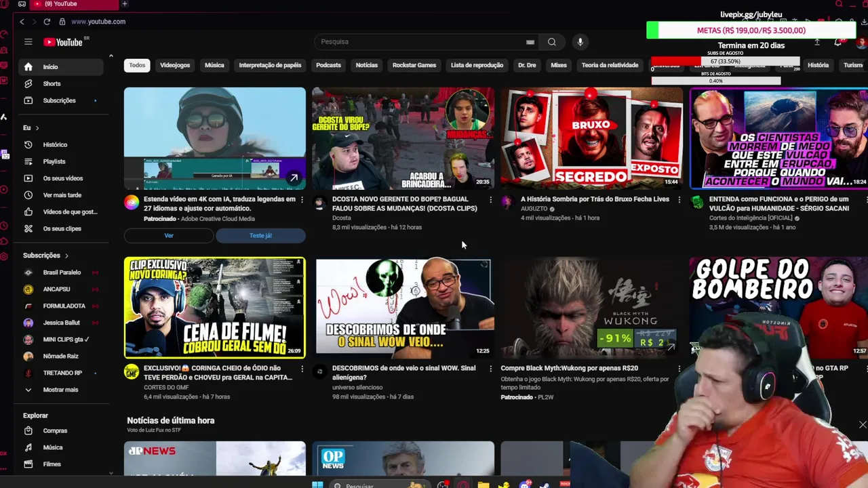This screenshot has height=488, width=868.
Task: Select the Notícias filter chip
Action: 367,65
